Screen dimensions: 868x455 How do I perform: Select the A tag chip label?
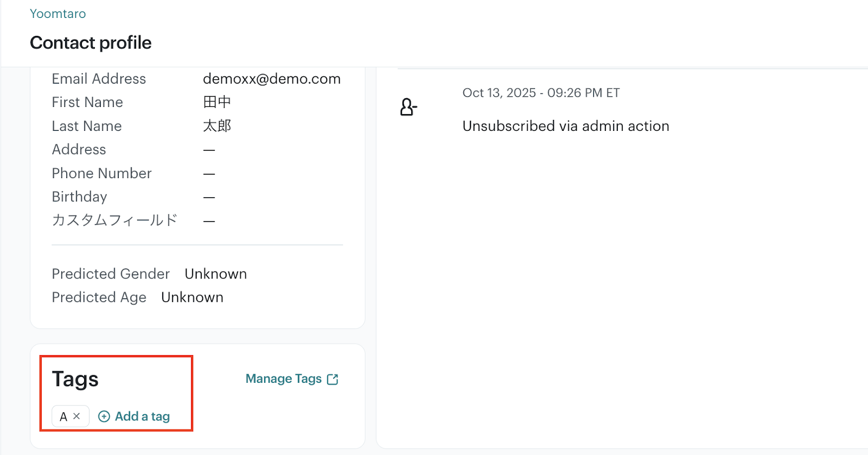(x=63, y=416)
